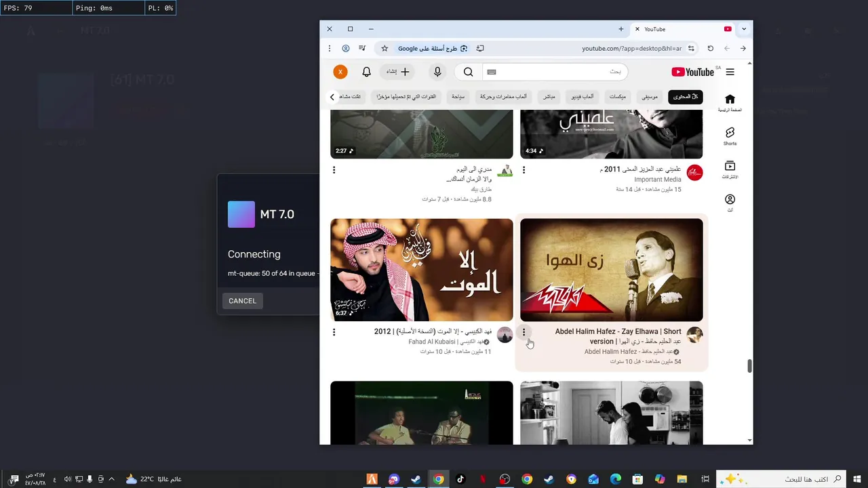The height and width of the screenshot is (488, 868).
Task: Select the Music (موسيقى) chip
Action: [650, 97]
